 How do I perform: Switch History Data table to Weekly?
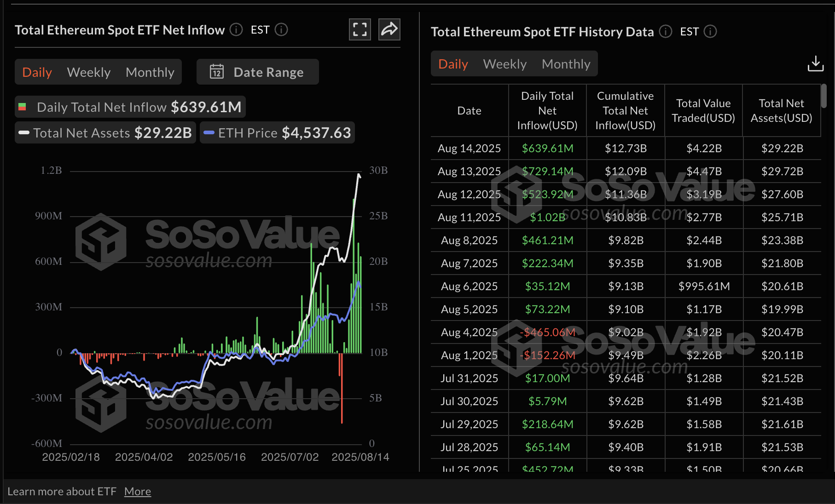point(505,64)
